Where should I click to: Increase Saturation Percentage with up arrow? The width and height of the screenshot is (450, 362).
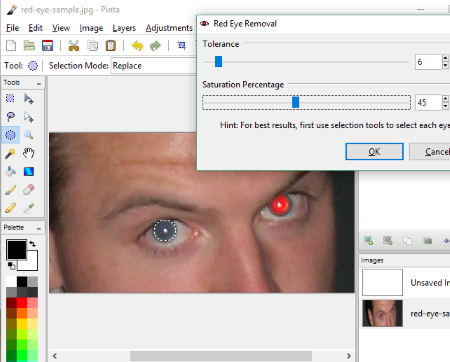(x=445, y=99)
